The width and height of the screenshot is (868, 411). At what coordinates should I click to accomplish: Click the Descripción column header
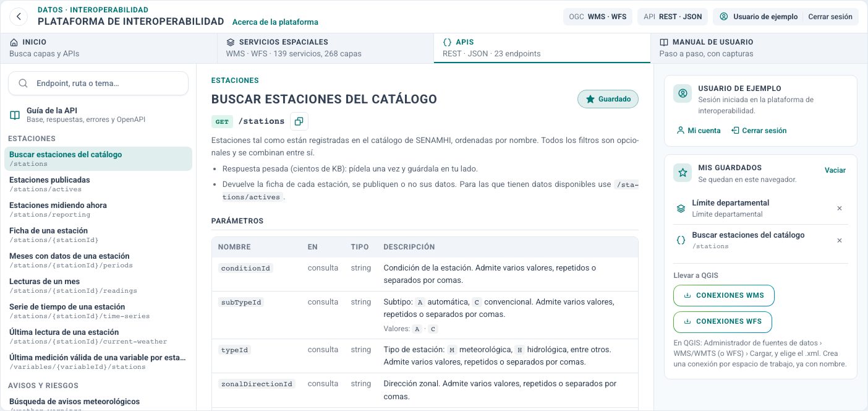click(x=409, y=247)
